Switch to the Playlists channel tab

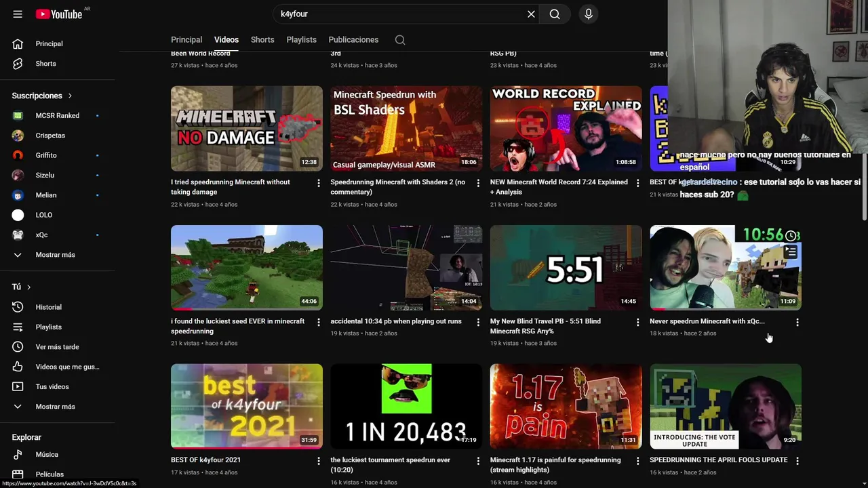point(301,40)
